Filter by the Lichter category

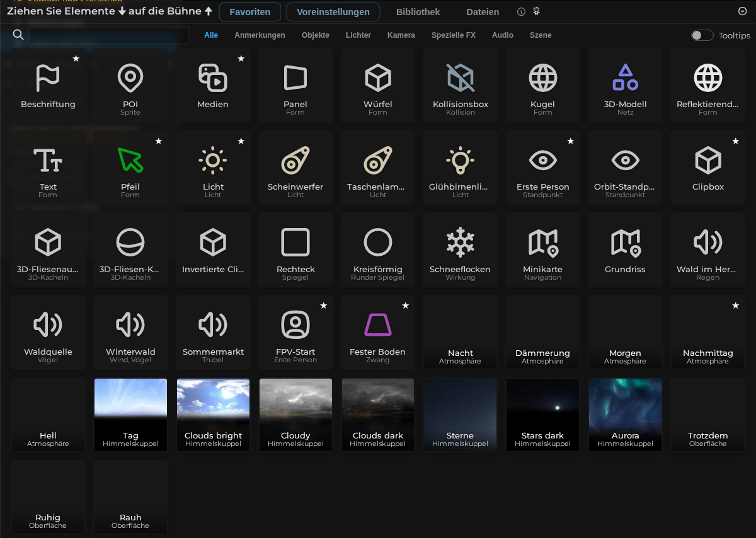click(358, 35)
